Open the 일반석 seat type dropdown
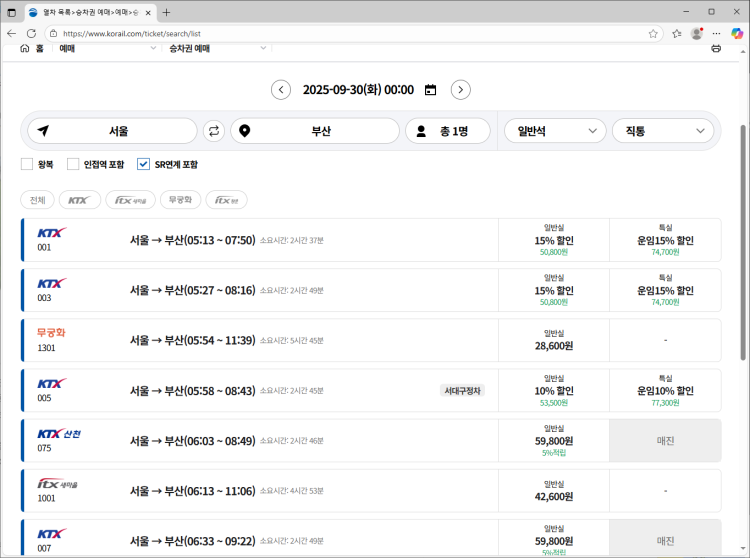The image size is (750, 558). 555,131
